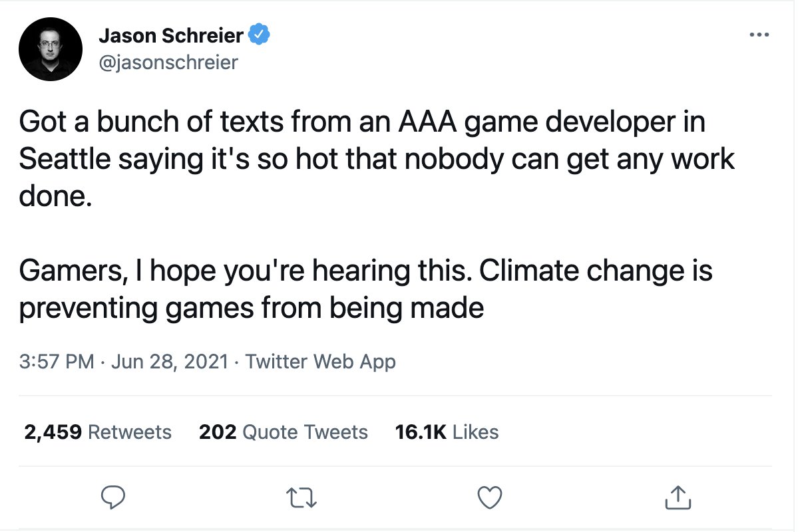Screen dimensions: 800x532
Task: Click the blue verified checkmark badge
Action: 259,35
